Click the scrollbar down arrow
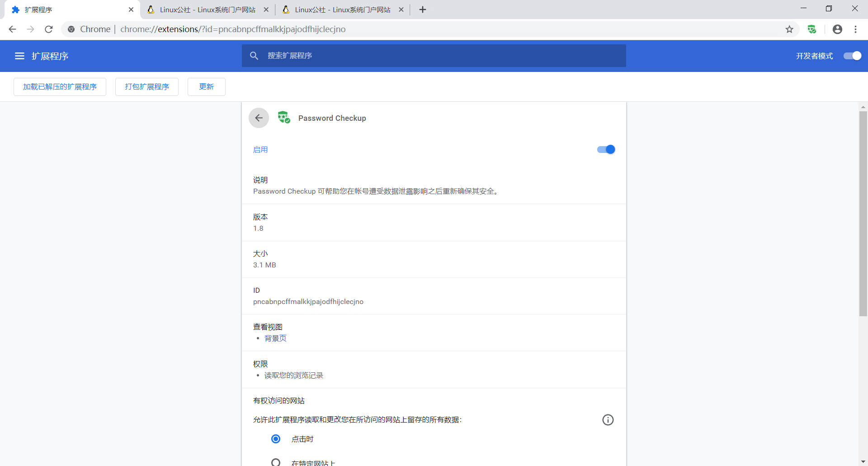868x466 pixels. [x=863, y=461]
